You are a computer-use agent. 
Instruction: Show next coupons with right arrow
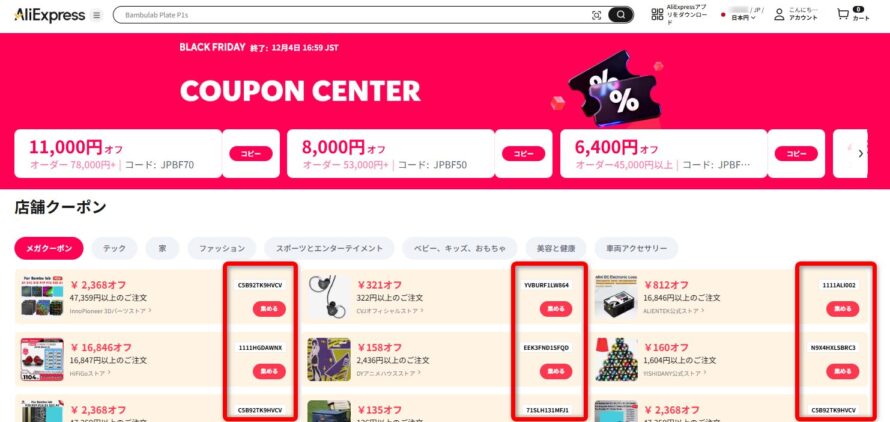tap(860, 153)
